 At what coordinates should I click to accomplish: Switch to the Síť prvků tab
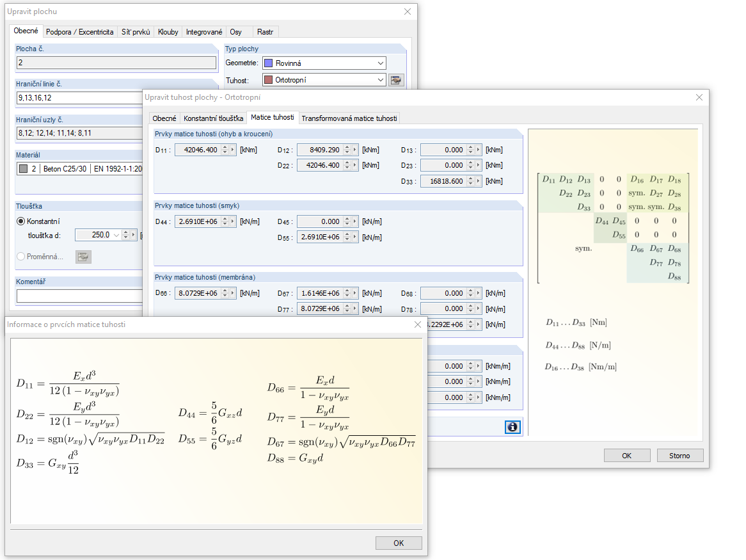[x=136, y=32]
